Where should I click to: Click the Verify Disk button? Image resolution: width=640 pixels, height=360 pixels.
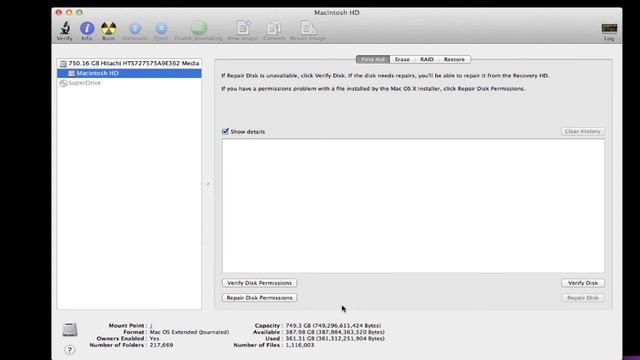583,283
